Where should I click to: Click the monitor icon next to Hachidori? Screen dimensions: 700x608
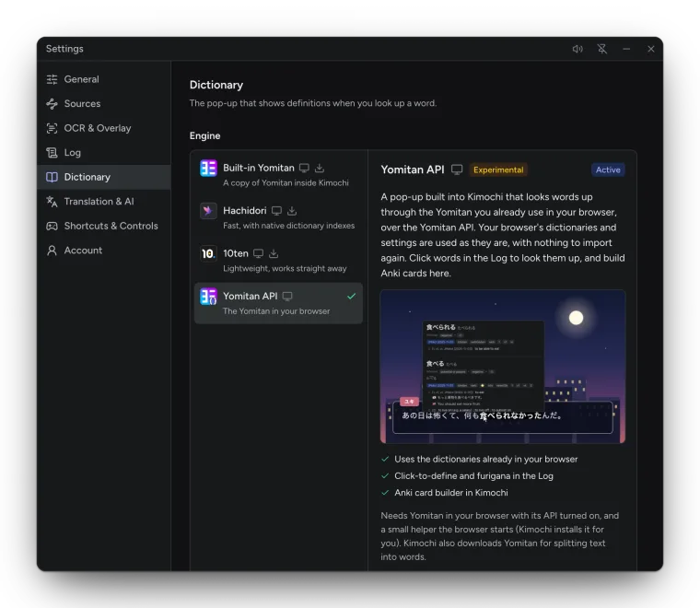coord(277,211)
